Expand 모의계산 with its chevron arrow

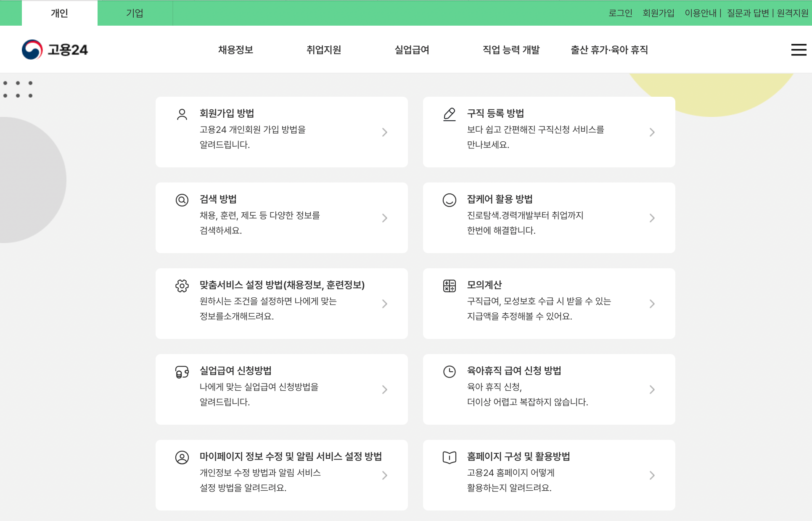652,304
